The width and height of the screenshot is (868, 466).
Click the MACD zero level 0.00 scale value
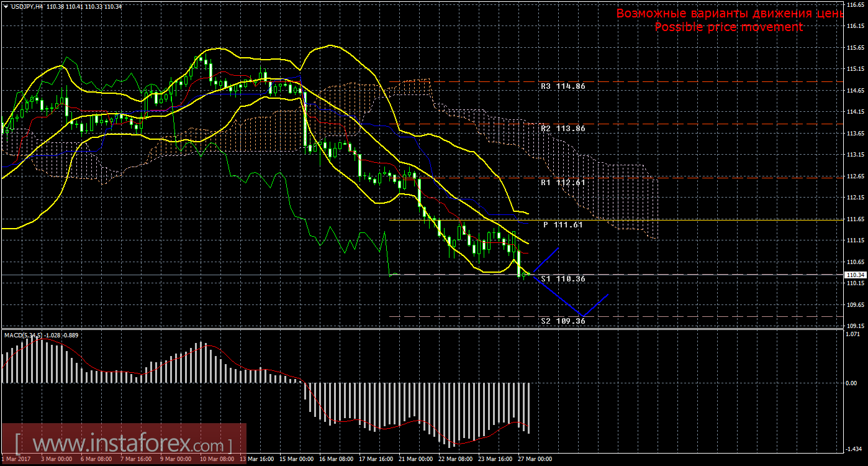click(852, 383)
